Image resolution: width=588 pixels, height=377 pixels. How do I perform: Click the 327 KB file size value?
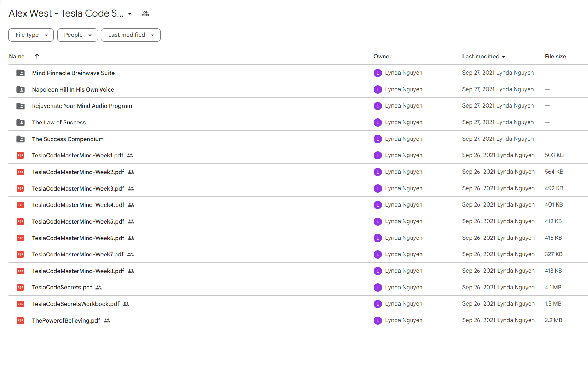[553, 254]
